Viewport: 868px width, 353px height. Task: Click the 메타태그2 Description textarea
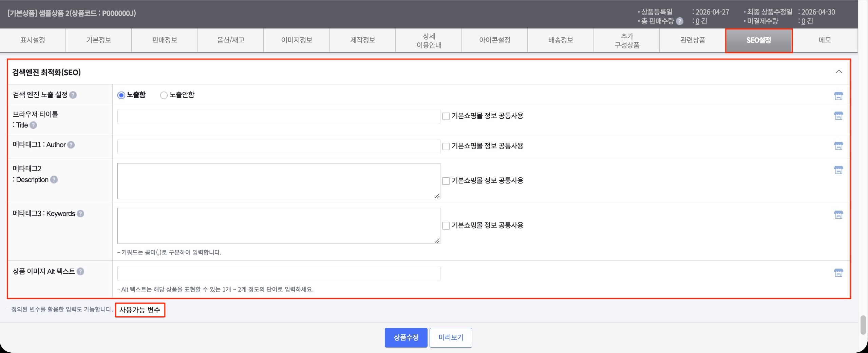click(279, 181)
